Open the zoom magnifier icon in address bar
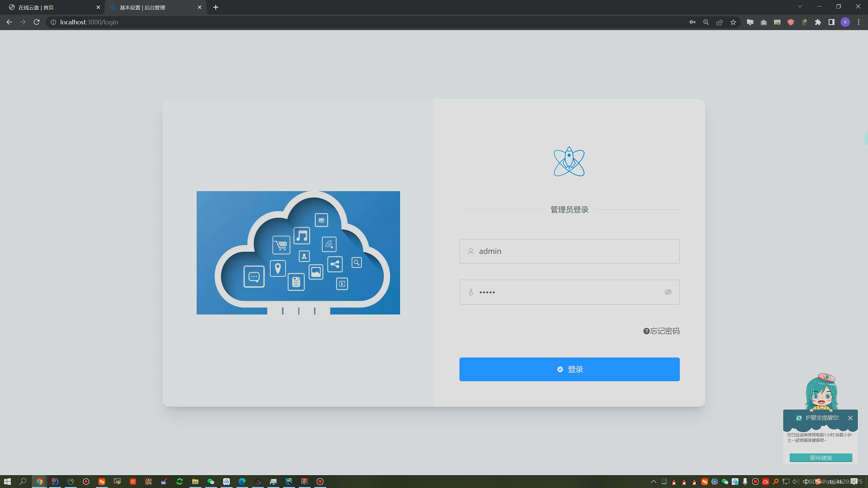Viewport: 868px width, 488px height. [706, 22]
